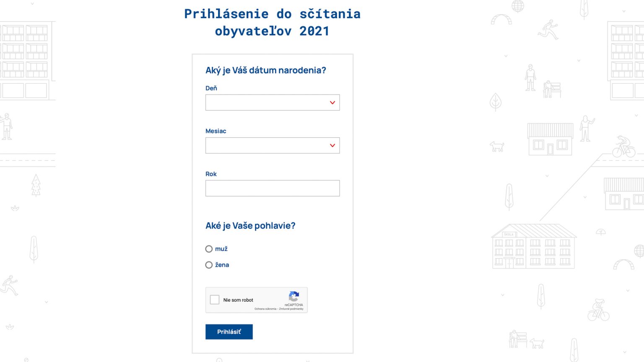The image size is (644, 362).
Task: Select the žena radio button
Action: click(209, 265)
